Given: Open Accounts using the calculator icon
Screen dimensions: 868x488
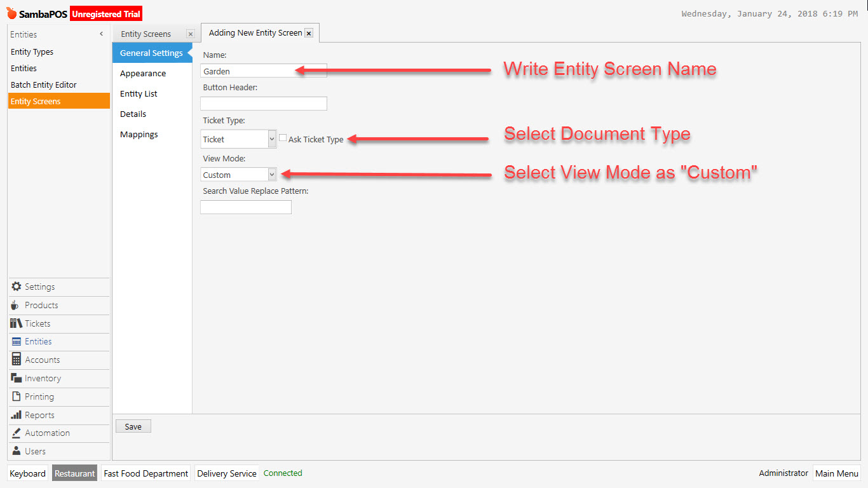Looking at the screenshot, I should pyautogui.click(x=15, y=360).
